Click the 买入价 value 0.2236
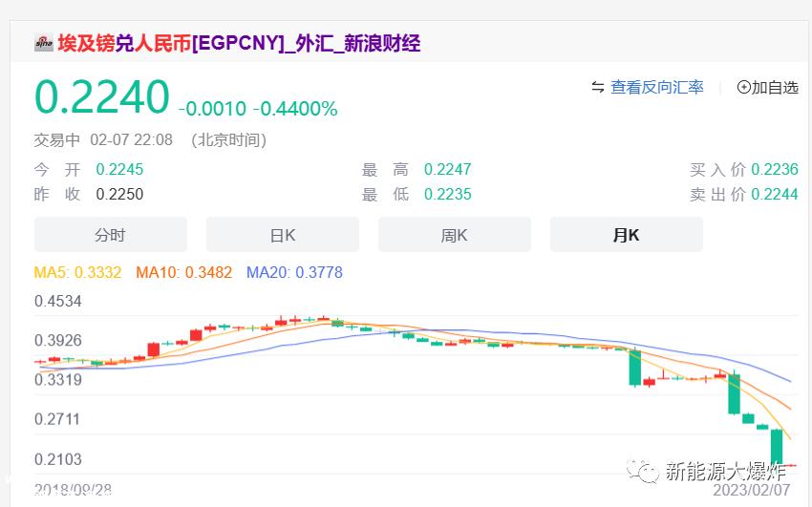The width and height of the screenshot is (812, 507). tap(775, 169)
